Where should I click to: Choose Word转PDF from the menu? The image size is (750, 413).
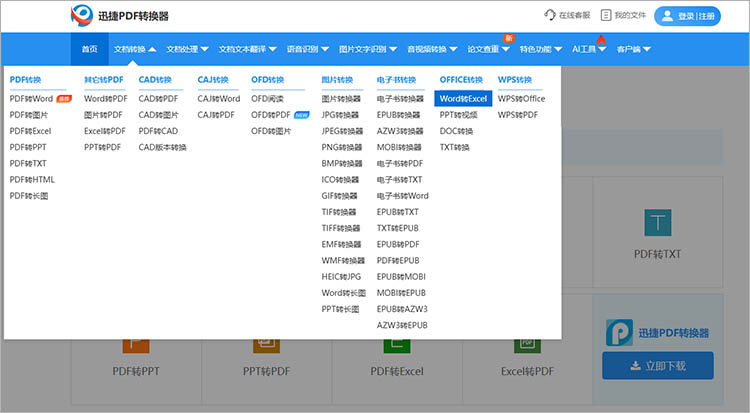106,99
